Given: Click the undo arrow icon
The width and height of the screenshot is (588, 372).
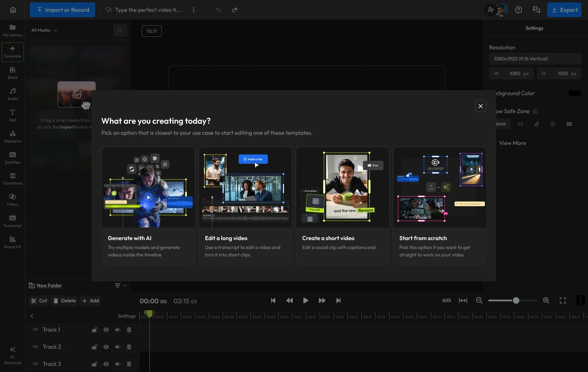Looking at the screenshot, I should [218, 10].
